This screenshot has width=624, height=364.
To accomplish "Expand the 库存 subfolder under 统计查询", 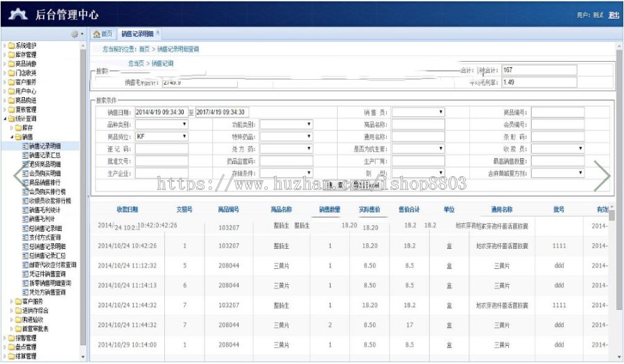I will pyautogui.click(x=12, y=128).
